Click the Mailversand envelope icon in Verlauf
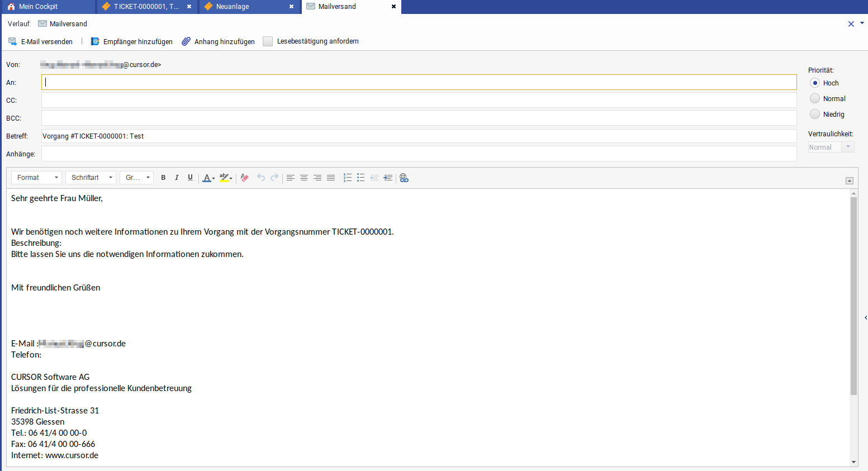The image size is (868, 471). (42, 23)
